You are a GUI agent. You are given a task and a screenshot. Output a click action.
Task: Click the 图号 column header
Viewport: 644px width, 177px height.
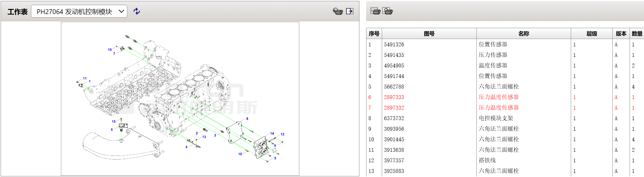(x=429, y=34)
